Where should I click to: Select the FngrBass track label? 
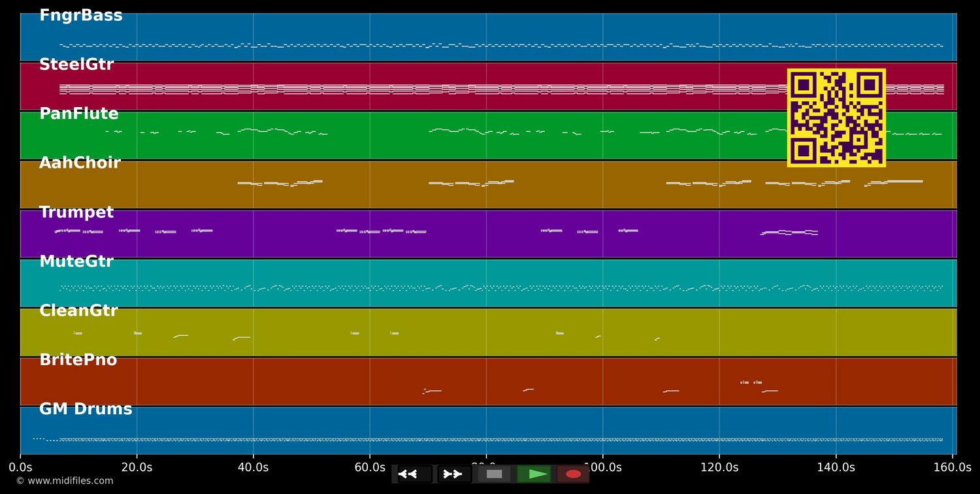[81, 14]
